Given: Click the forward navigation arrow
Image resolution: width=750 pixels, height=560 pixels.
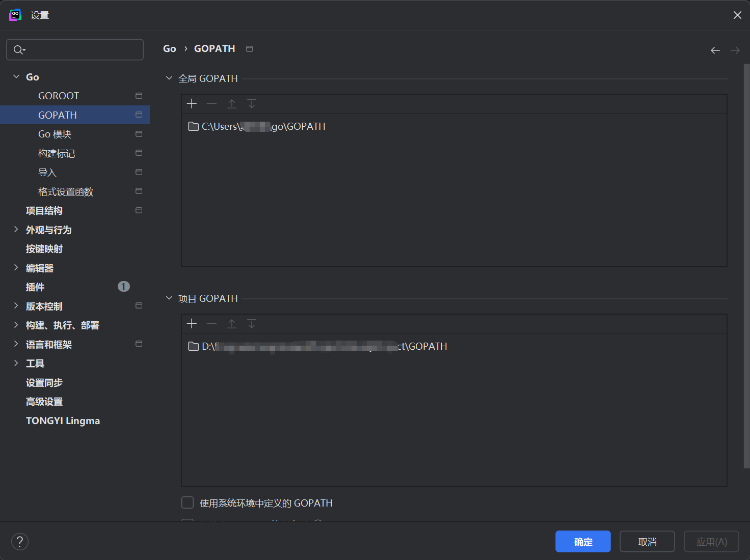Looking at the screenshot, I should point(735,50).
